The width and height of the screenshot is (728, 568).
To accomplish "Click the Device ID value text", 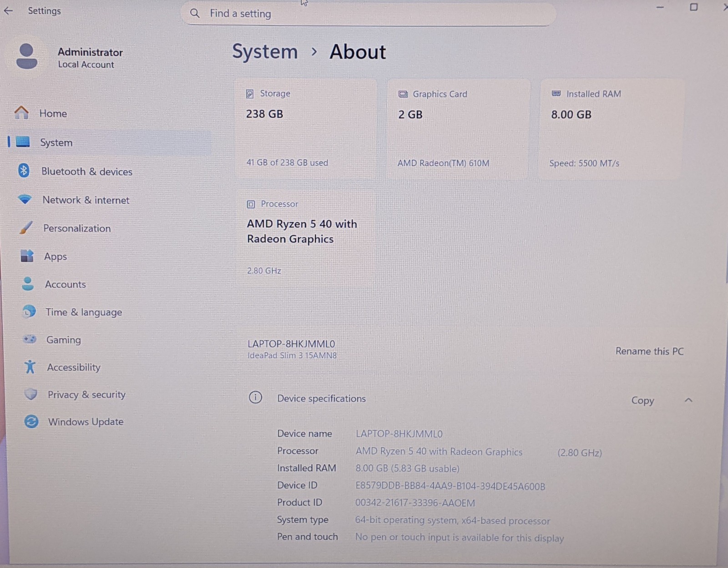I will [x=450, y=486].
